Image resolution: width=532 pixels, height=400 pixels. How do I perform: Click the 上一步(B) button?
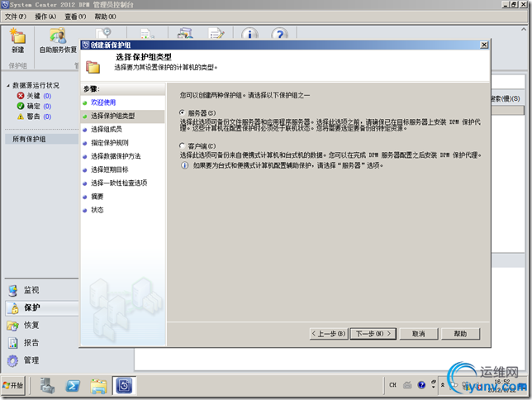coord(329,334)
